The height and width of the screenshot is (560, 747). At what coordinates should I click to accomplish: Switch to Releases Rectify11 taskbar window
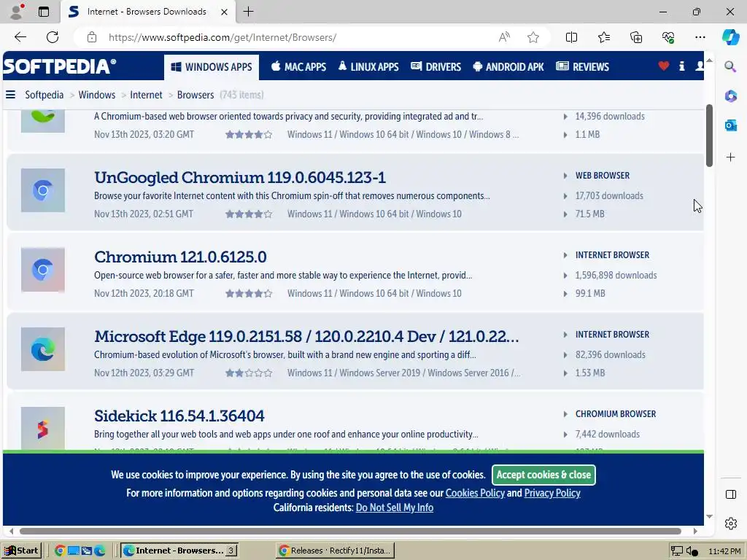pyautogui.click(x=335, y=551)
